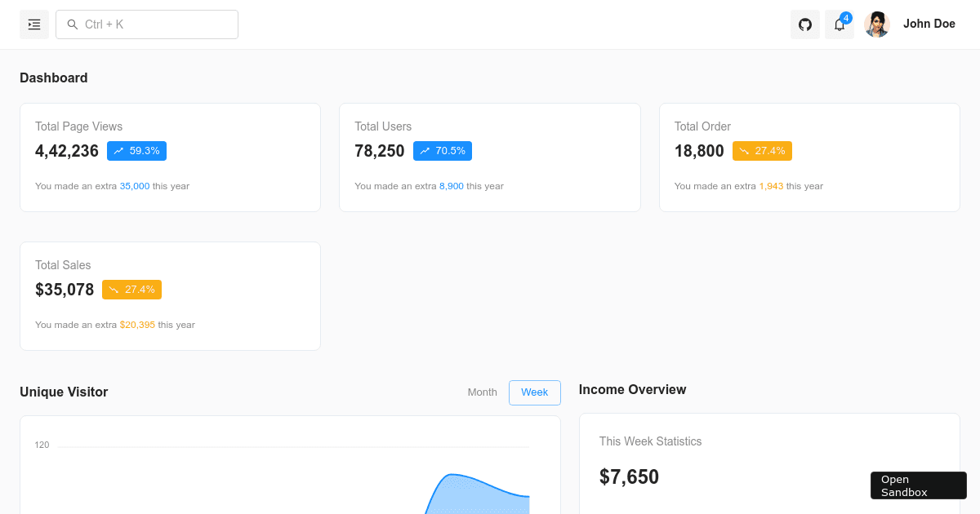Screen dimensions: 980x514
Task: Click John Doe's avatar picture
Action: [x=877, y=24]
